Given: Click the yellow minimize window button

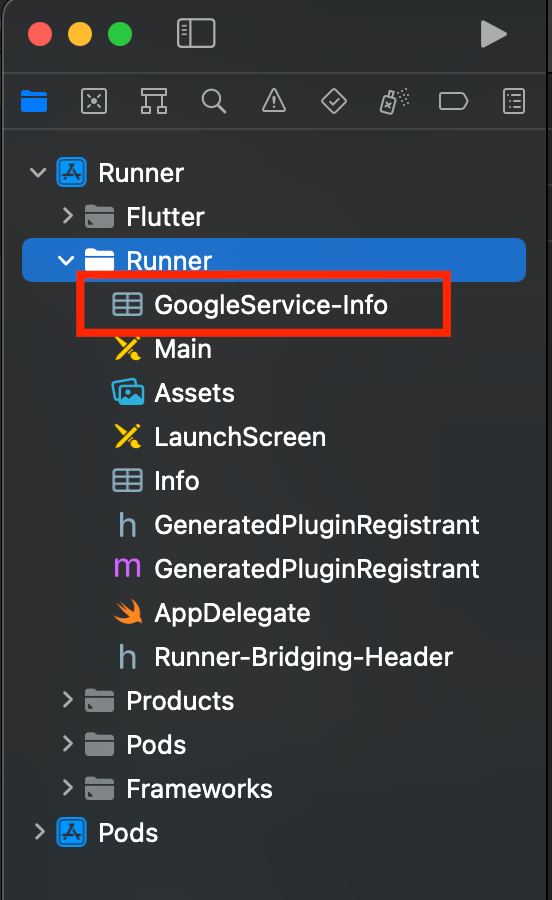Looking at the screenshot, I should tap(80, 34).
